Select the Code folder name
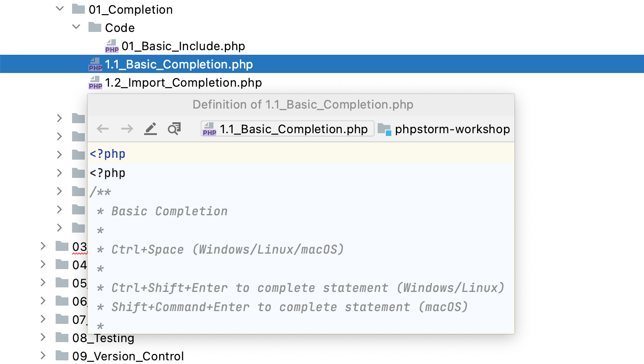The image size is (644, 364). click(x=120, y=28)
